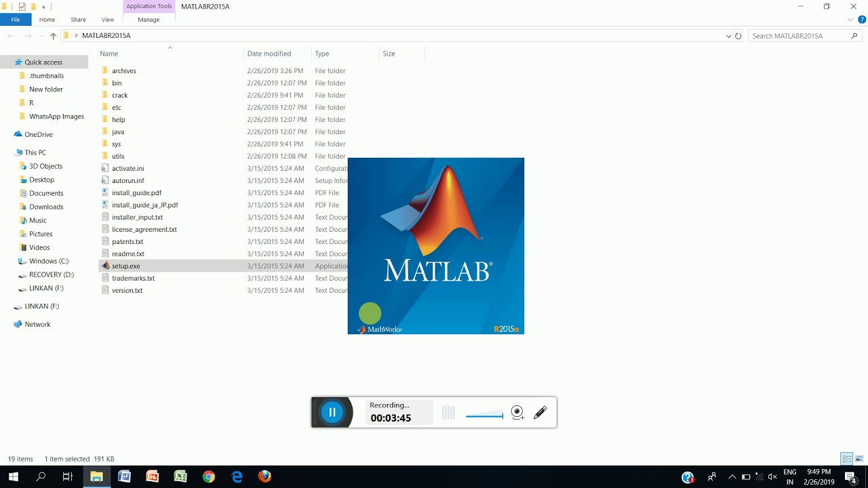Select the autorun.inf file
The height and width of the screenshot is (488, 868).
(x=128, y=180)
